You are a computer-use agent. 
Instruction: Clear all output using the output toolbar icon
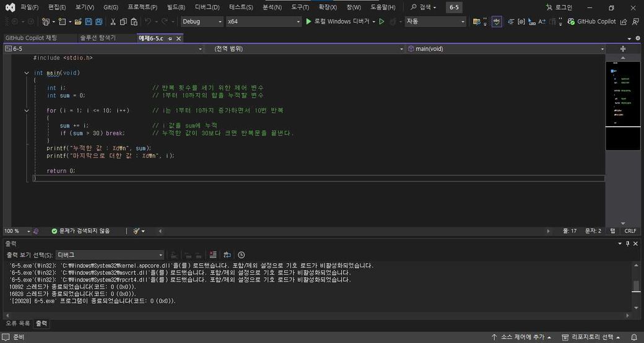click(x=213, y=254)
